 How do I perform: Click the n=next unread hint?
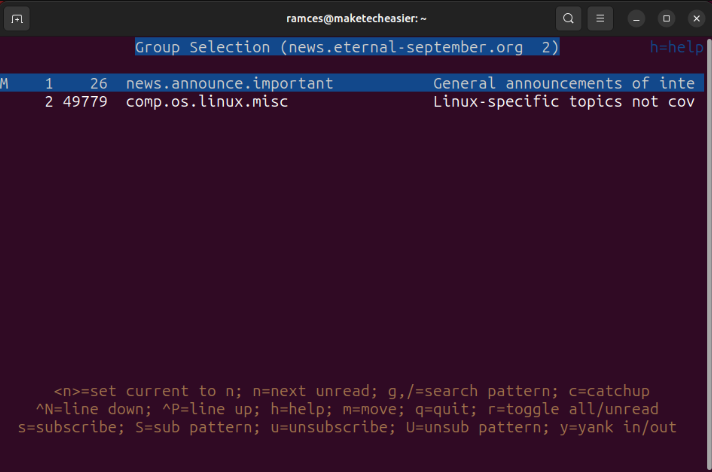tap(311, 391)
